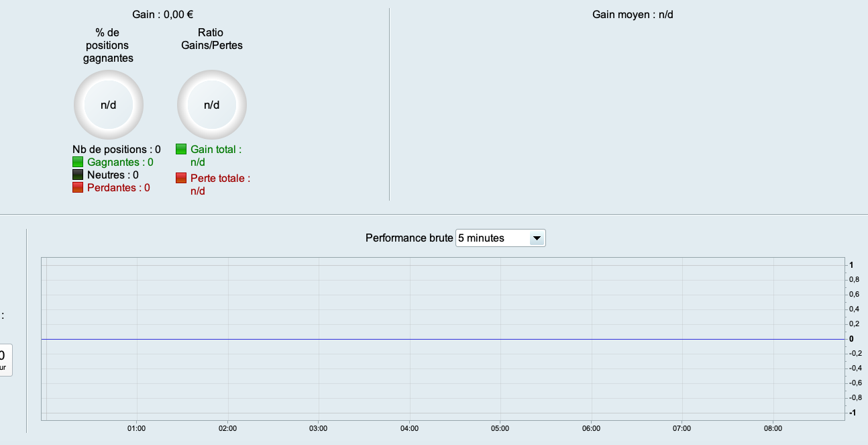Screen dimensions: 868x445
Task: Click the 01:00 time label on the chart
Action: 137,428
